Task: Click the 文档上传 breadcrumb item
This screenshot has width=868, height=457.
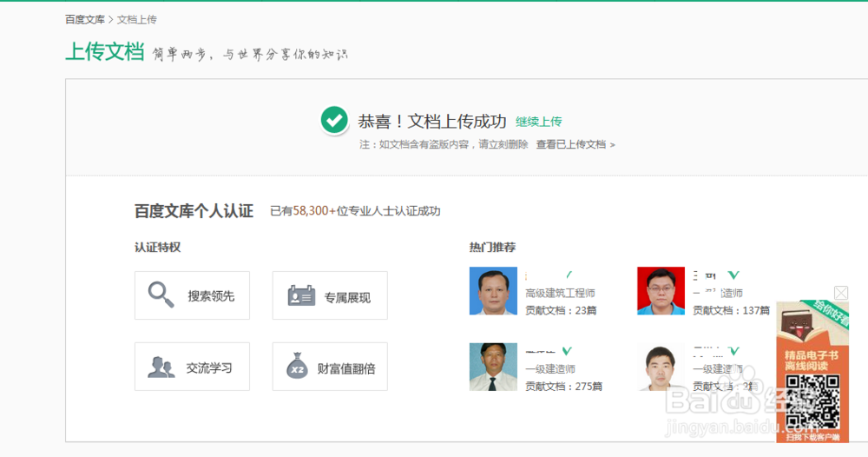Action: pos(137,20)
